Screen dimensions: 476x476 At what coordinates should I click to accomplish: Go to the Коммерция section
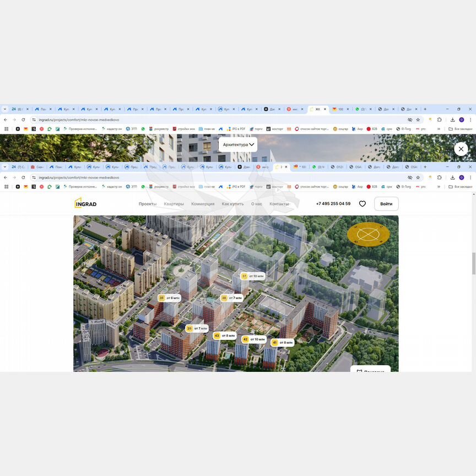[203, 204]
